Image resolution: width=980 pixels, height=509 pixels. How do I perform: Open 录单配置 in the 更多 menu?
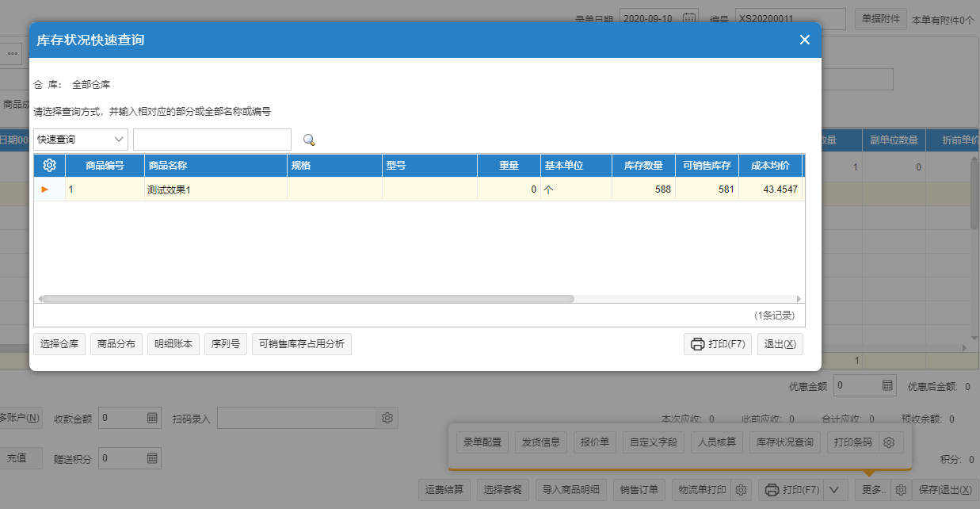[482, 442]
